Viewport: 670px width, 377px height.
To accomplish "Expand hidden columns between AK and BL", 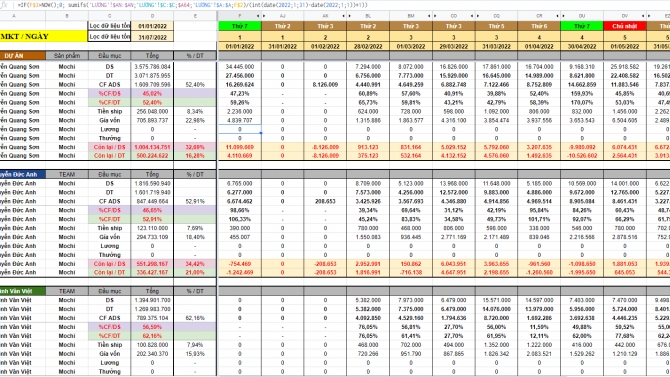I will point(347,16).
